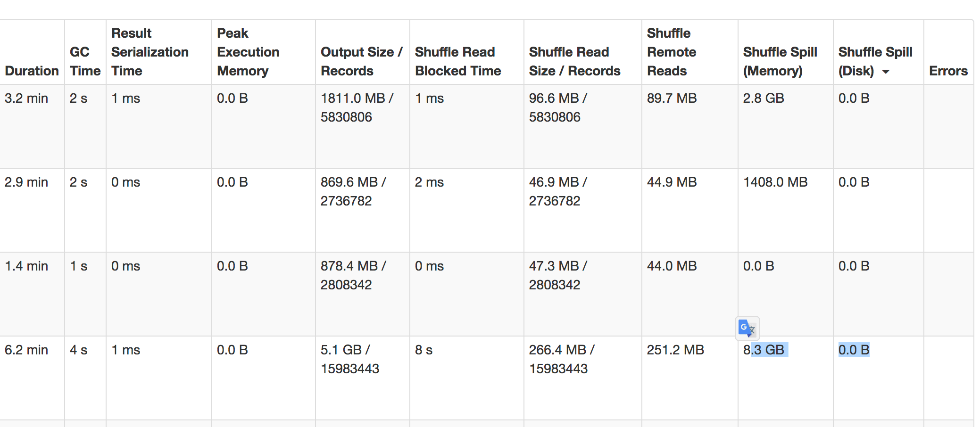Click the 89.7 MB remote reads value
980x427 pixels.
672,99
